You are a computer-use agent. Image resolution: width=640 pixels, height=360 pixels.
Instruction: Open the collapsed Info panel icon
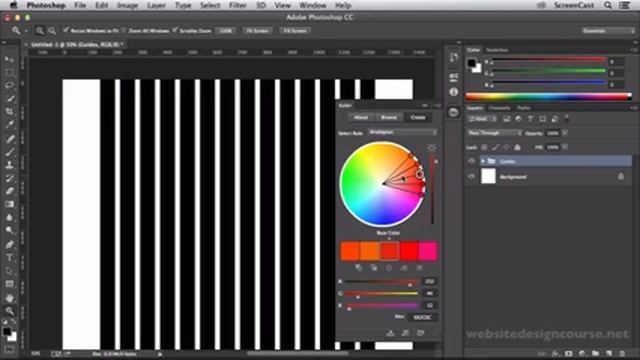(453, 92)
